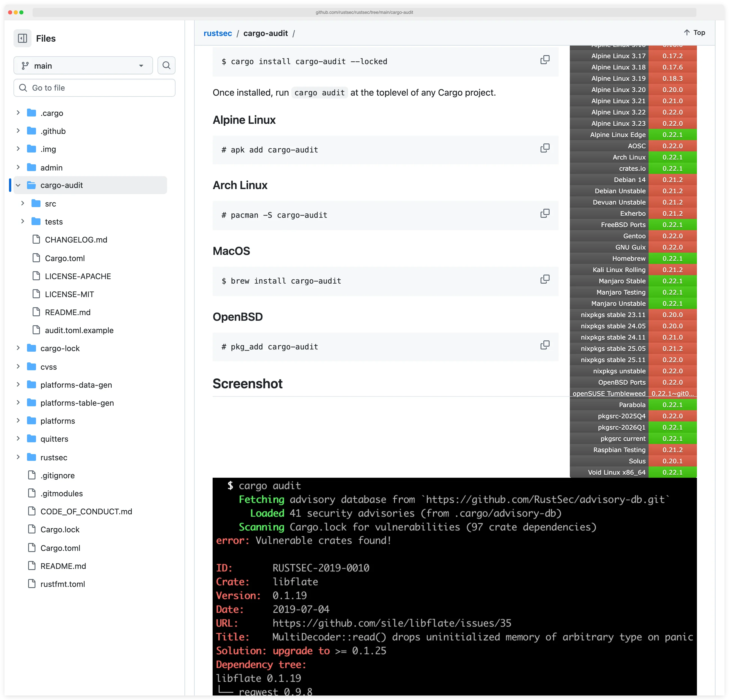
Task: Open the main branch selector
Action: pyautogui.click(x=83, y=65)
